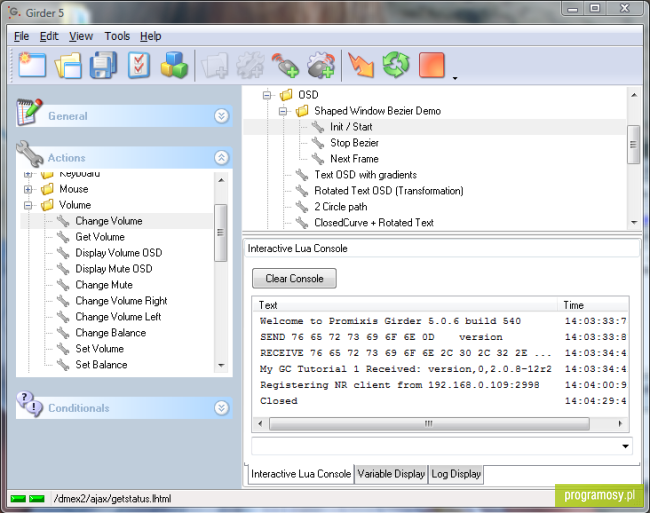The image size is (650, 513).
Task: Click the orange Stop square icon
Action: pos(432,65)
